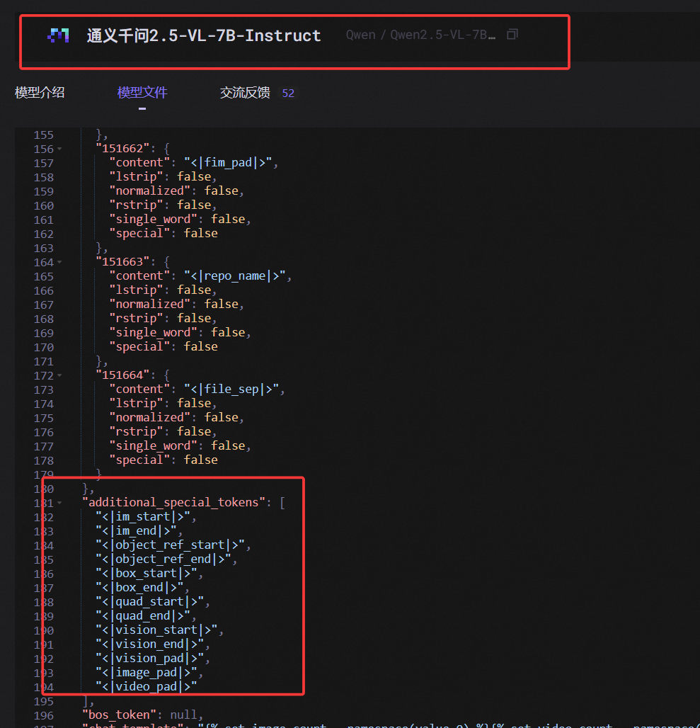Screen dimensions: 700x728
Task: Click the 52 feedback count badge
Action: tap(288, 93)
